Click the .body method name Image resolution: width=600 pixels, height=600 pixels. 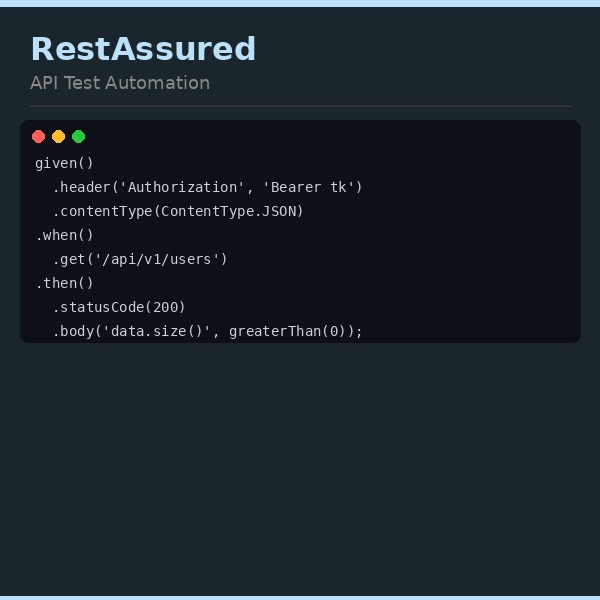(73, 331)
